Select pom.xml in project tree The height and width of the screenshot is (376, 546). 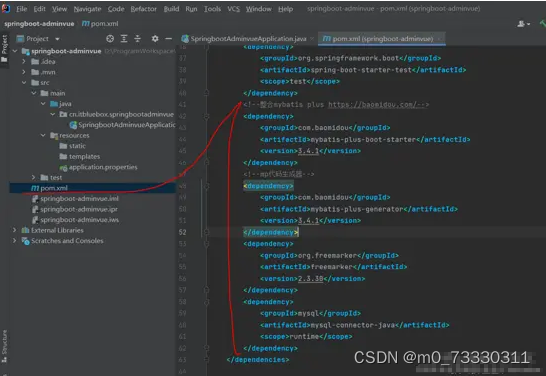[49, 188]
